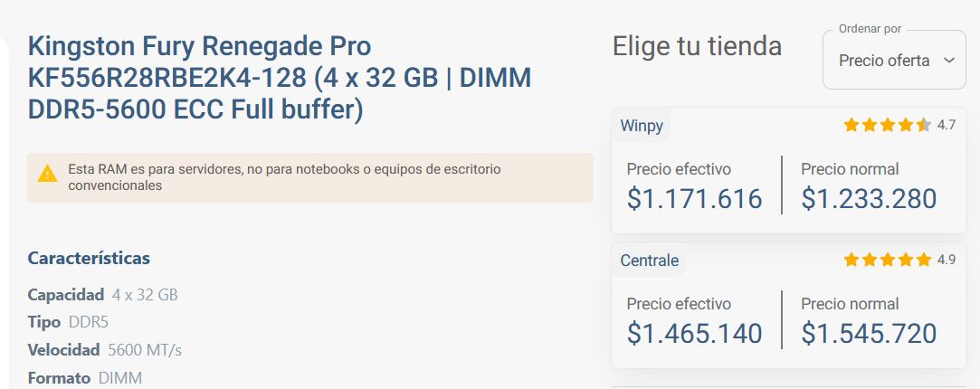Open the Winpy store link
The width and height of the screenshot is (980, 389).
click(642, 126)
